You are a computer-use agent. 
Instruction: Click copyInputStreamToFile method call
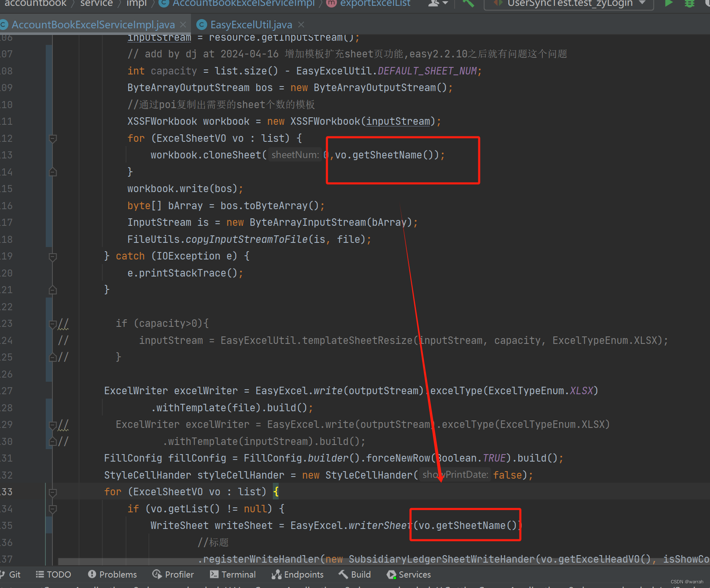coord(247,240)
